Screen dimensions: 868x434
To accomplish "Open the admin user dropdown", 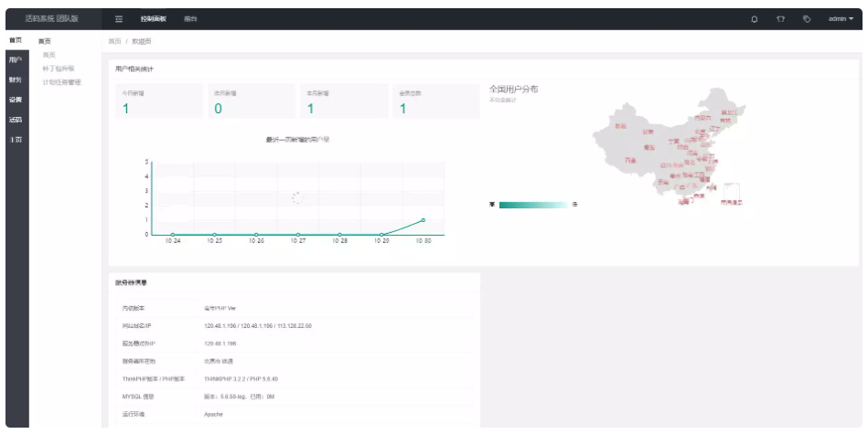I will tap(841, 19).
